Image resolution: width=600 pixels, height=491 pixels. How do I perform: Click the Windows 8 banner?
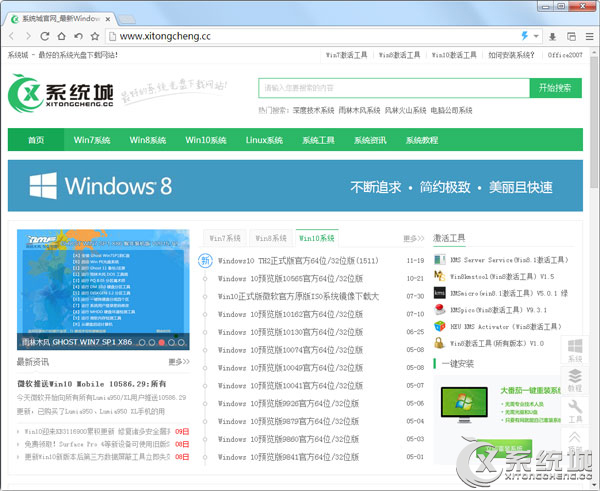(295, 186)
